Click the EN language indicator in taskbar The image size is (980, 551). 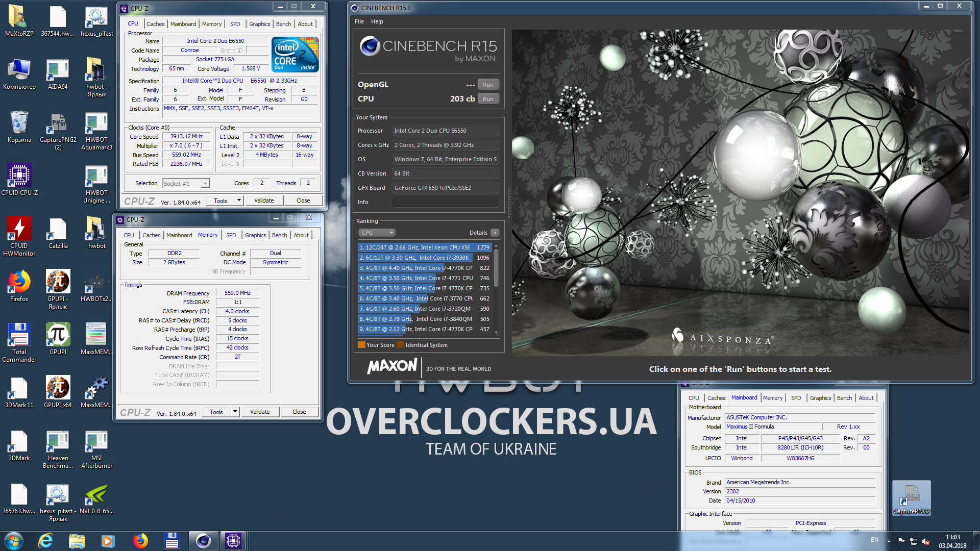(874, 540)
